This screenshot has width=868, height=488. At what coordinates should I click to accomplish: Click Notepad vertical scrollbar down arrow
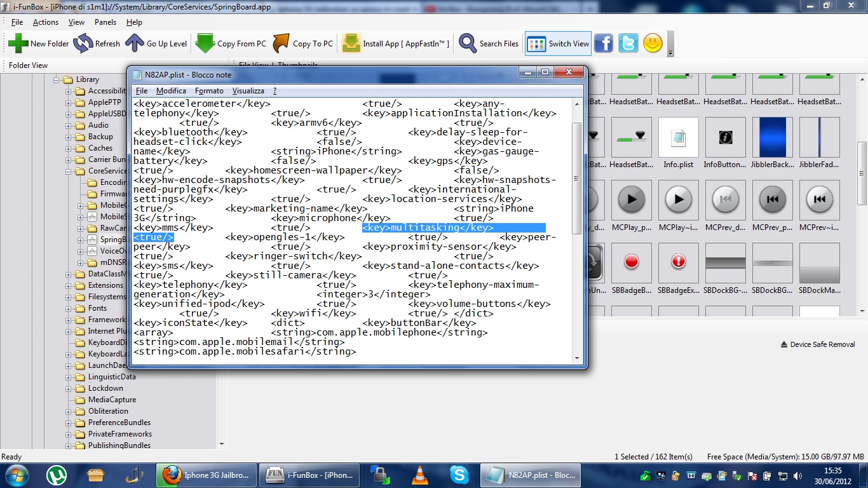click(577, 358)
